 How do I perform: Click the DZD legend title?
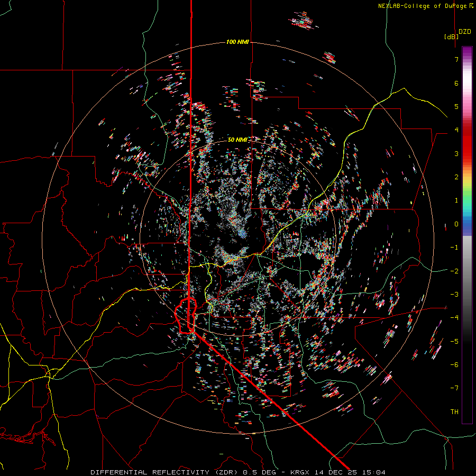[x=465, y=32]
